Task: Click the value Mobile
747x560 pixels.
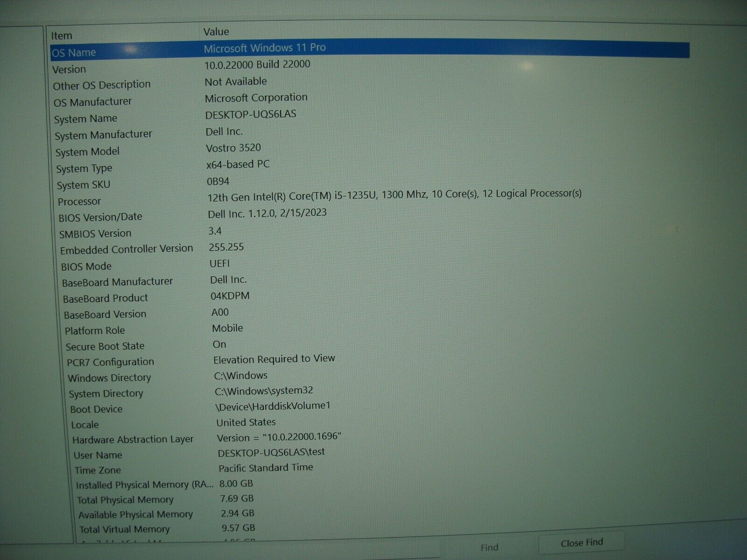Action: click(x=227, y=328)
